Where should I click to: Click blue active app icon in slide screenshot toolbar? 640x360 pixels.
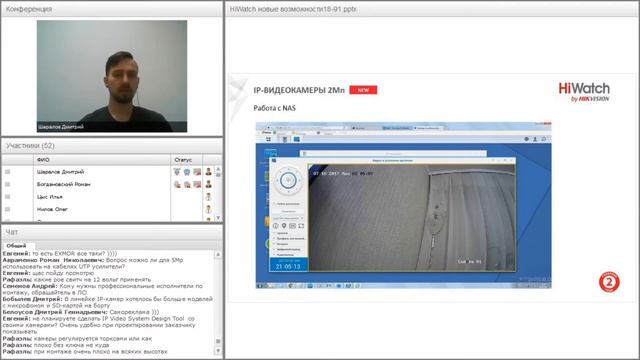(297, 139)
